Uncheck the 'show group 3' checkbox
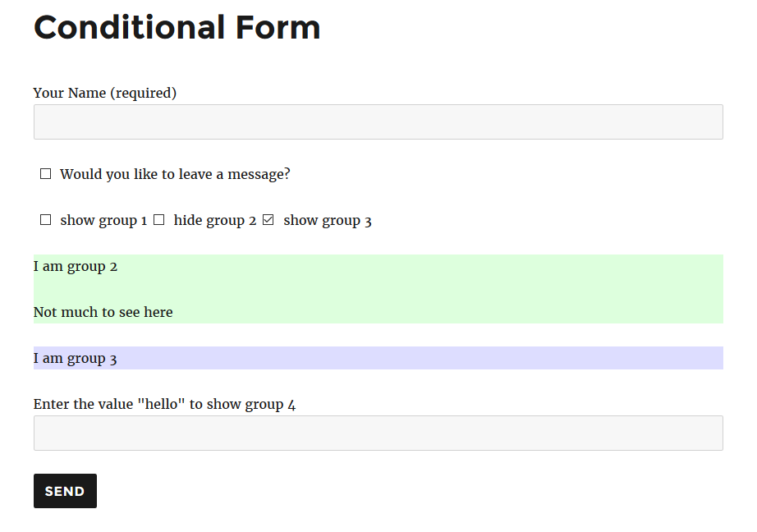Viewport: 757px width, 532px height. 268,220
